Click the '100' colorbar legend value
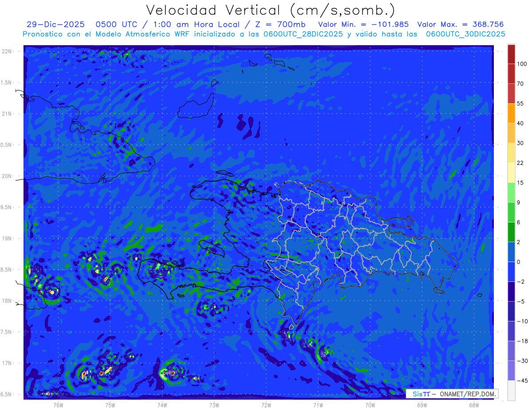Viewport: 532px width, 411px height. point(522,64)
